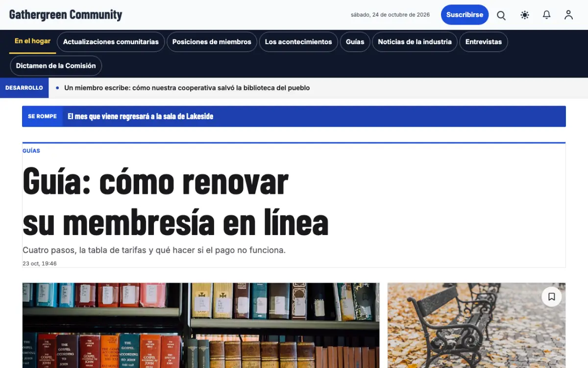588x368 pixels.
Task: Click the SE ROMPE breaking label
Action: click(42, 116)
